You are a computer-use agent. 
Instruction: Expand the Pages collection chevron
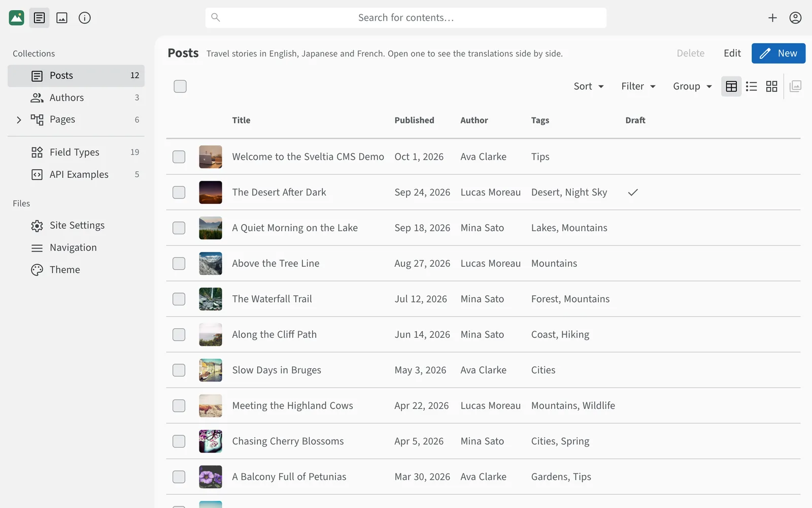(19, 120)
